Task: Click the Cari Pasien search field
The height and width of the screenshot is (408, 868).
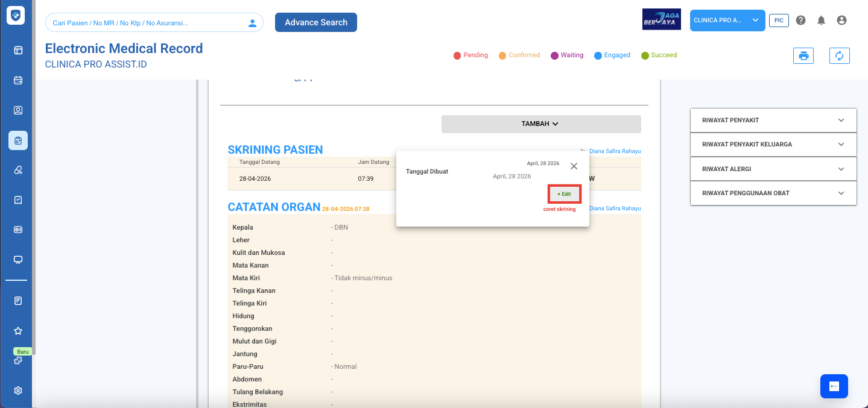Action: (x=148, y=23)
